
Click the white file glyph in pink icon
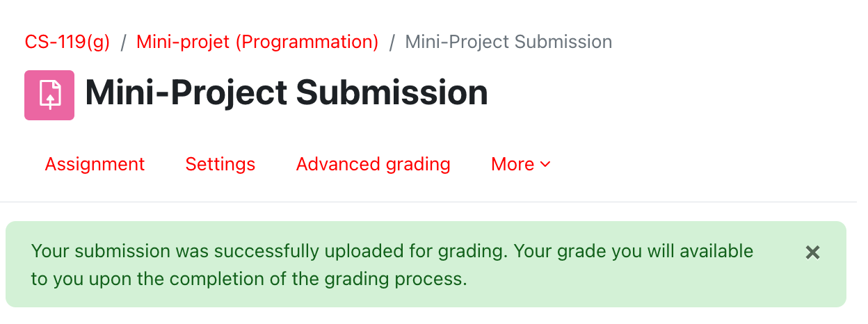click(49, 95)
